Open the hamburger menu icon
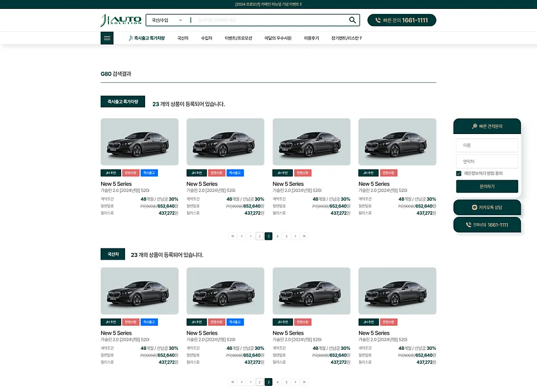Image resolution: width=537 pixels, height=392 pixels. [x=107, y=38]
